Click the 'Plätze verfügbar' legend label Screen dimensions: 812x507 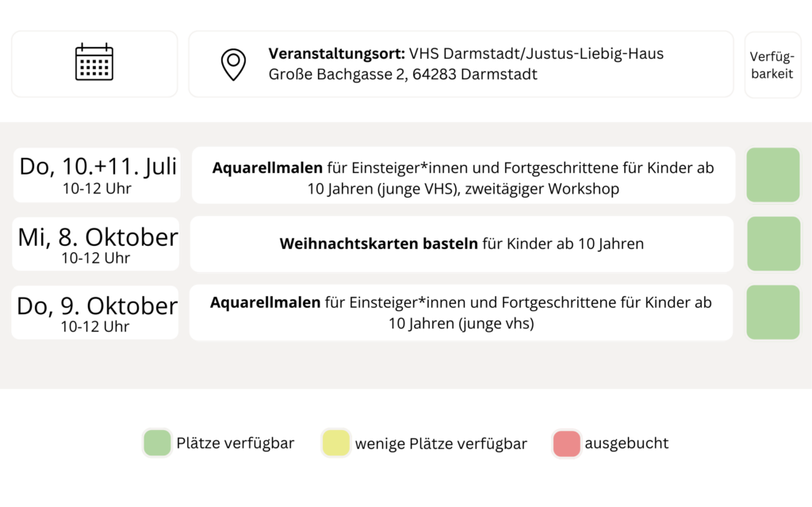tap(235, 444)
